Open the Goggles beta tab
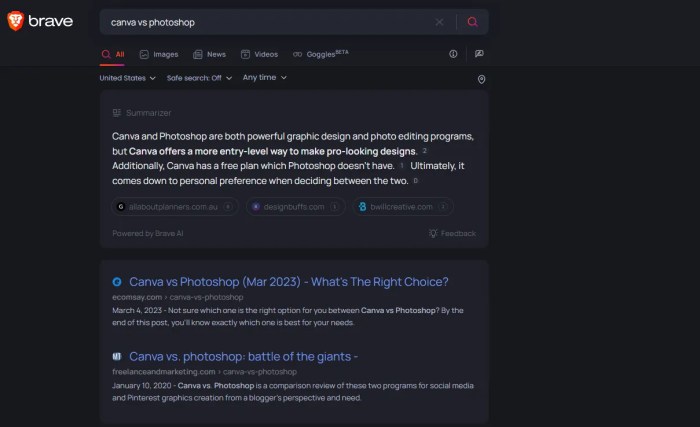This screenshot has width=700, height=427. point(321,54)
